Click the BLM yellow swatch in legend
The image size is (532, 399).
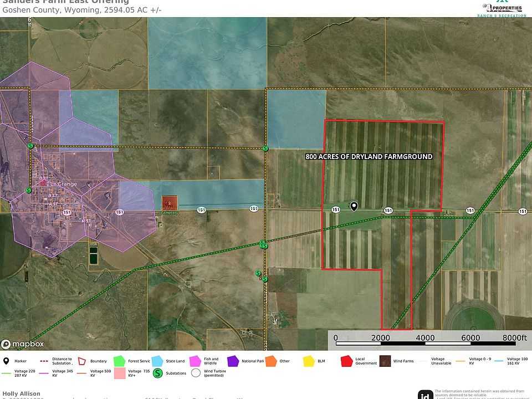click(309, 361)
